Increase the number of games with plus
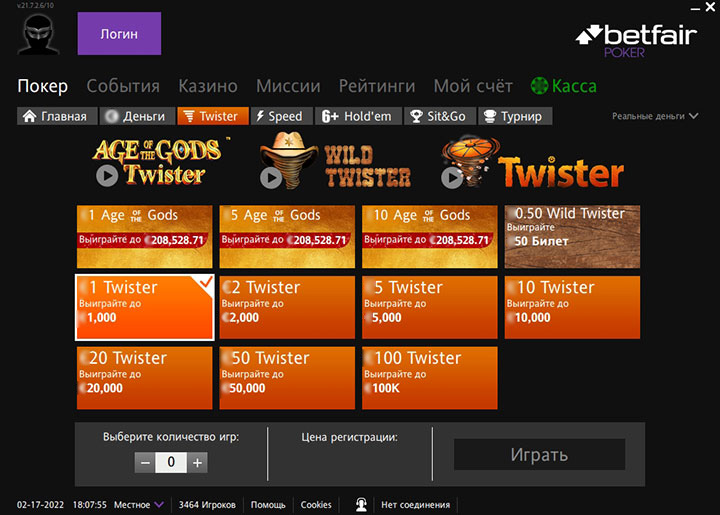720x515 pixels. click(x=197, y=462)
